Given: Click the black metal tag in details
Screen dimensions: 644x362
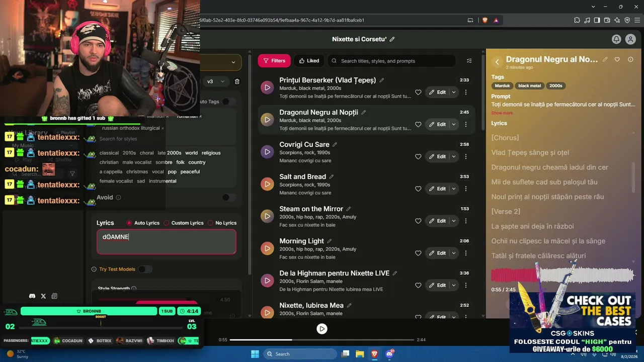Looking at the screenshot, I should click(x=529, y=86).
